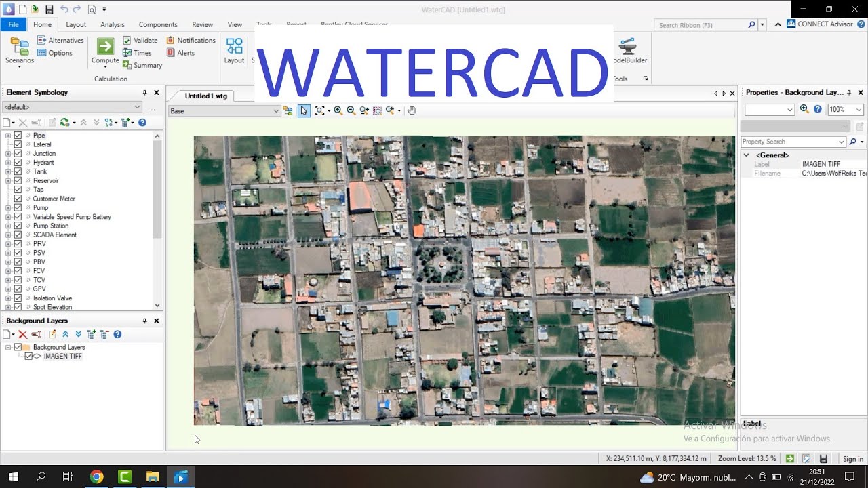Rename the selected background layer
868x488 pixels.
(36, 334)
